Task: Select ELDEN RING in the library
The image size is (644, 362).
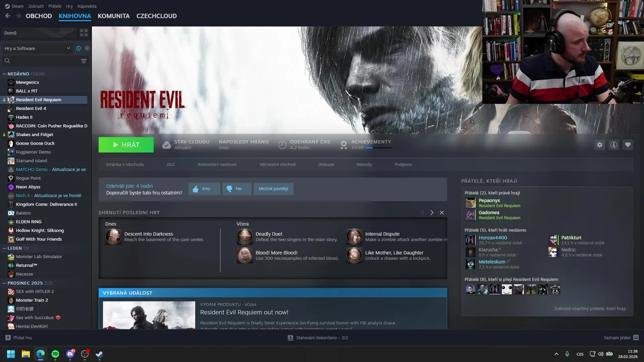Action: tap(28, 222)
